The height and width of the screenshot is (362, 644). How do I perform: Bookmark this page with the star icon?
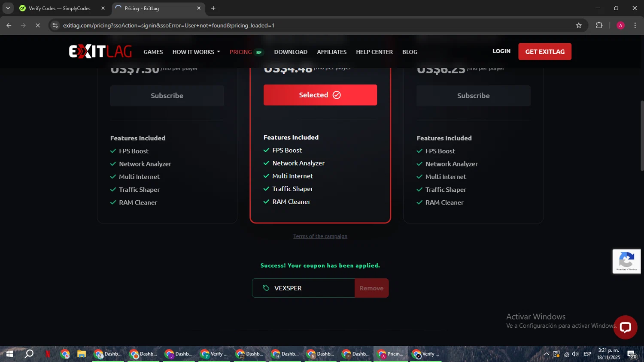click(579, 25)
